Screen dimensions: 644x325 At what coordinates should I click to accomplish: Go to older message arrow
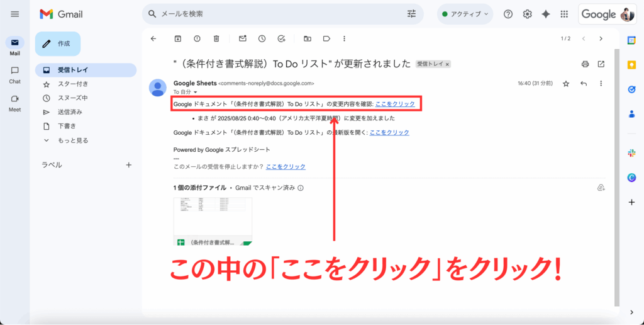pos(601,38)
